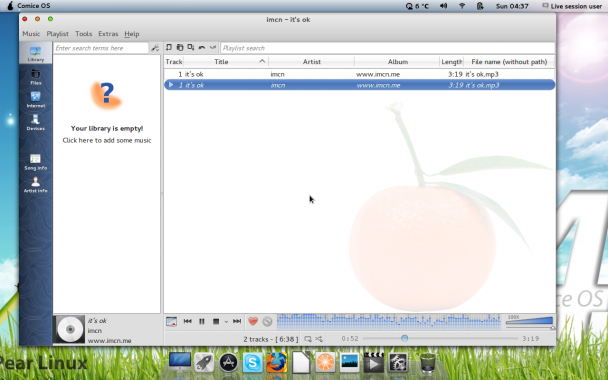Image resolution: width=608 pixels, height=380 pixels.
Task: Open the Music menu
Action: [31, 34]
